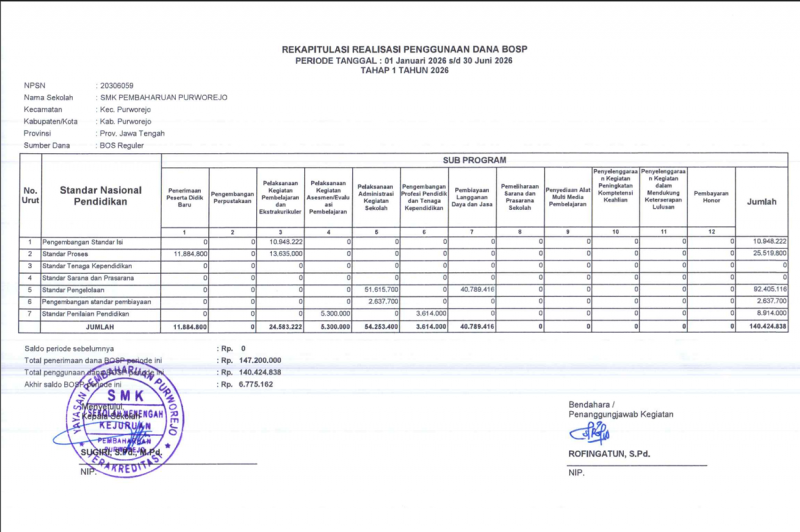The width and height of the screenshot is (800, 532).
Task: Select the NPSN value "20306059"
Action: [117, 86]
